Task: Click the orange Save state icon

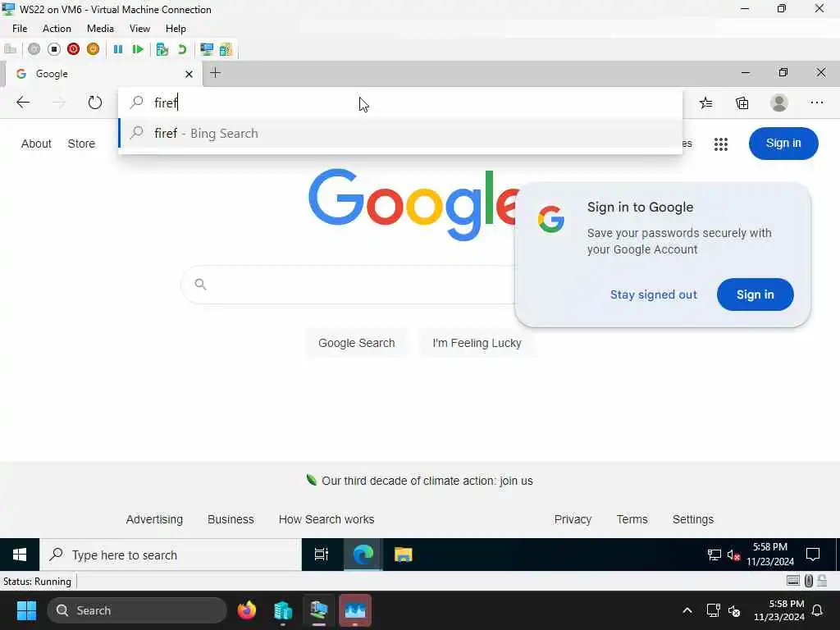Action: tap(94, 49)
